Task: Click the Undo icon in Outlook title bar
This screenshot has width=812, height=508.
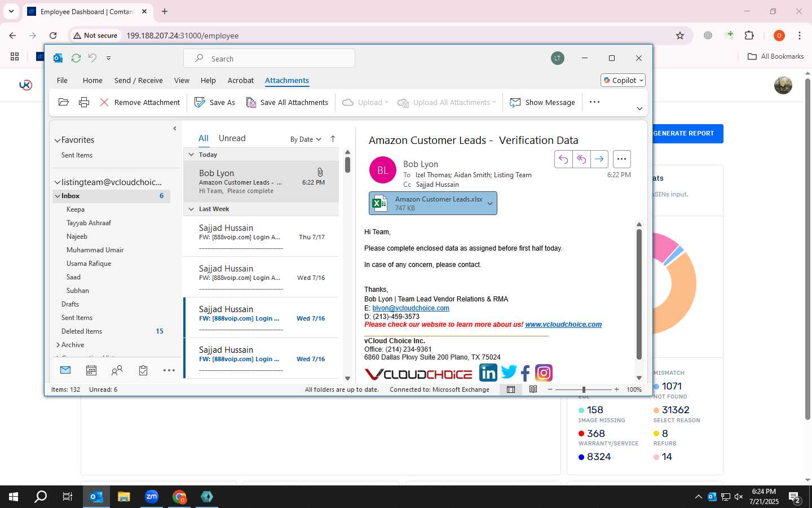Action: coord(92,58)
